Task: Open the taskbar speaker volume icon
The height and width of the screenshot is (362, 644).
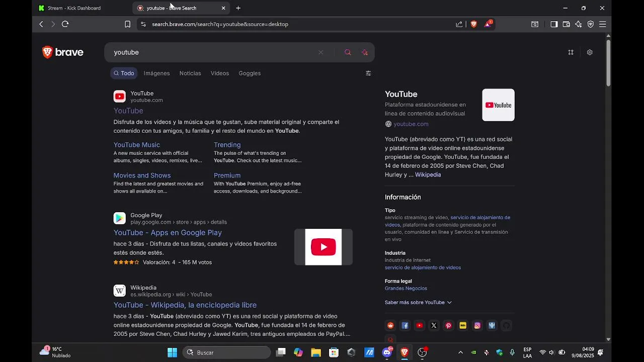Action: coord(551,352)
